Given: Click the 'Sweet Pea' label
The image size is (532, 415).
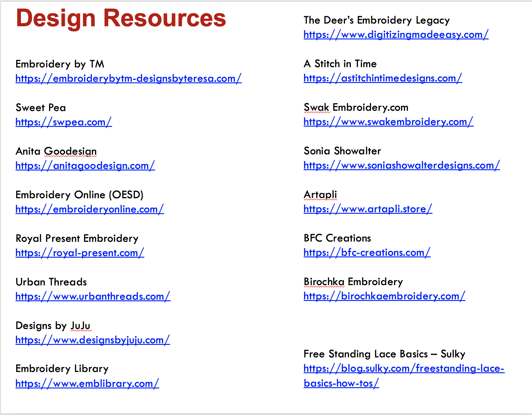Looking at the screenshot, I should coord(41,107).
